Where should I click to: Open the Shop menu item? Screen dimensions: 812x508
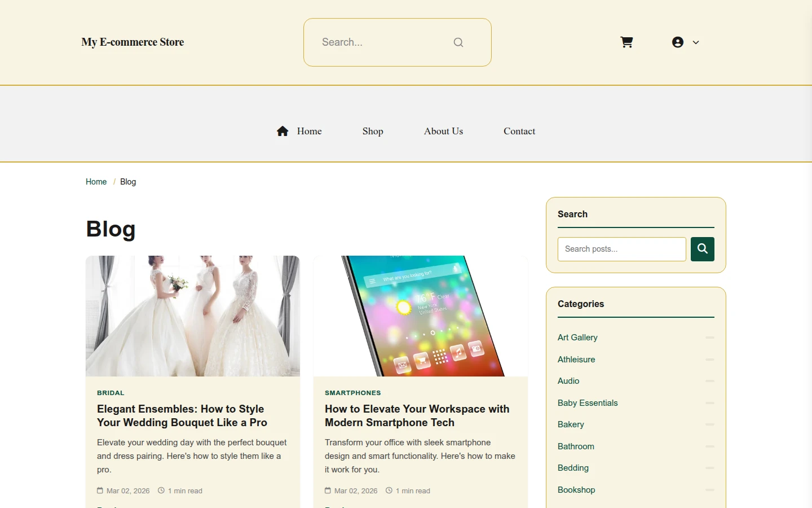[373, 131]
